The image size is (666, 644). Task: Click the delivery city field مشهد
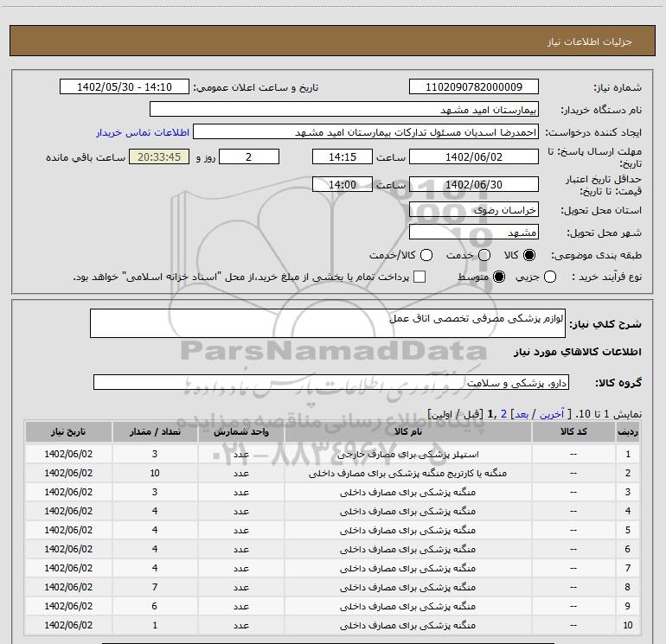tap(474, 232)
